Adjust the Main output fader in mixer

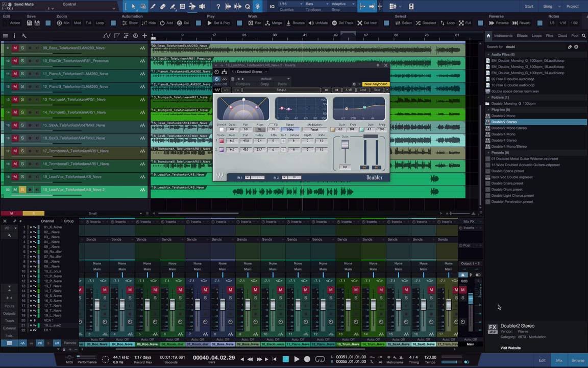(471, 299)
